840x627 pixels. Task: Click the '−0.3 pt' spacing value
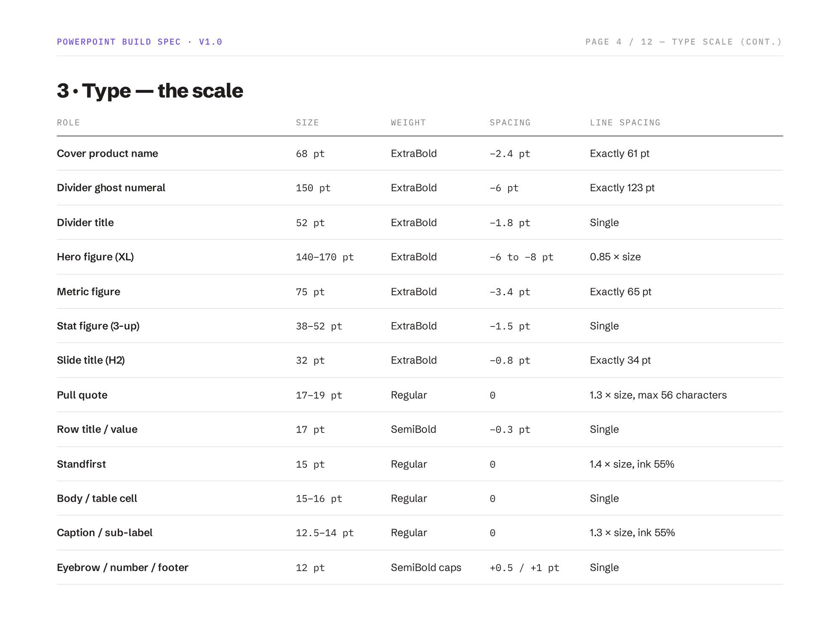(510, 430)
